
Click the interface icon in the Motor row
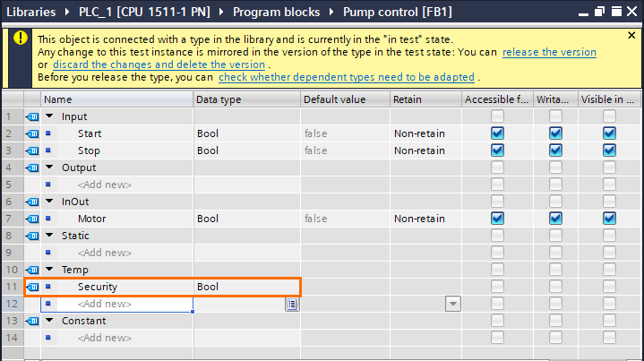[x=32, y=219]
